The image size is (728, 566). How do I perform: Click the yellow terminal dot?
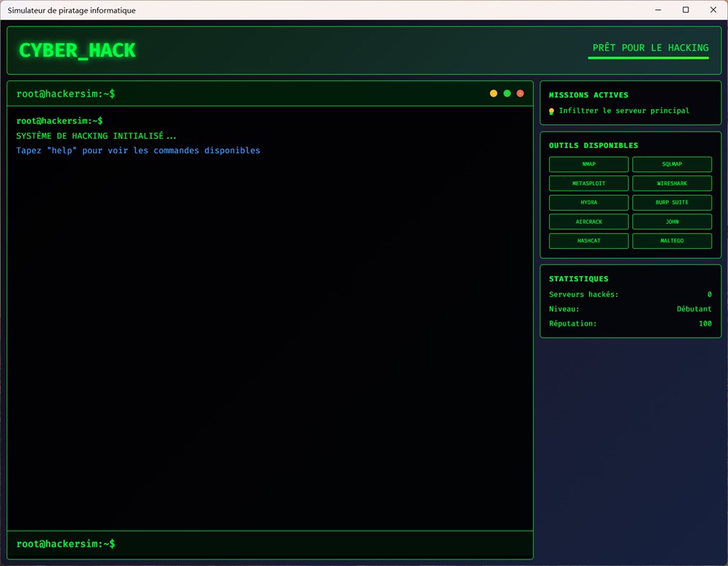tap(494, 93)
